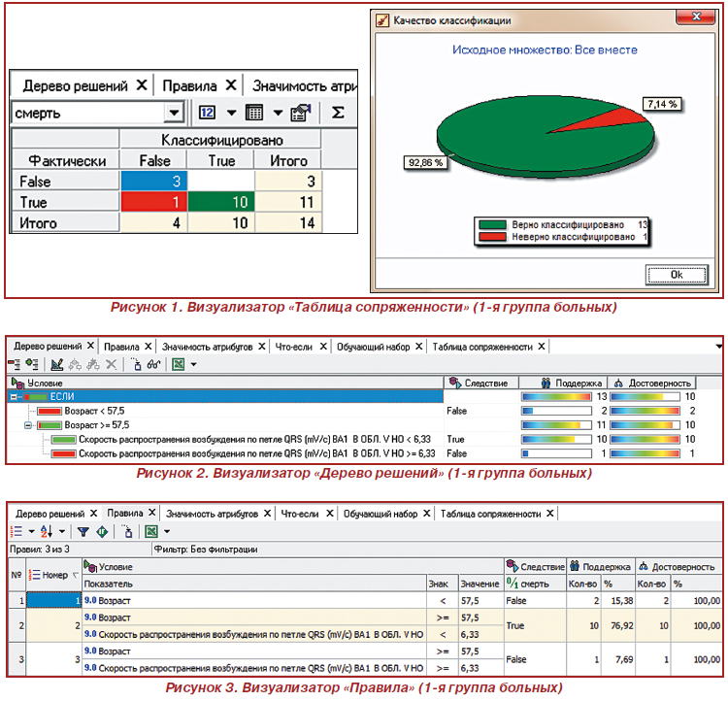This screenshot has height=701, width=728.
Task: Click green 'Верно классифицировано' legend swatch
Action: tap(492, 225)
